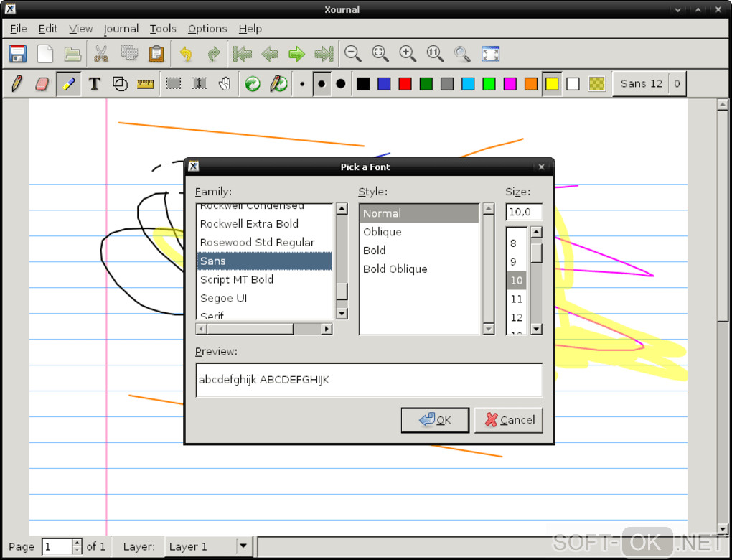
Task: Click the Zoom In magnifier
Action: tap(408, 54)
